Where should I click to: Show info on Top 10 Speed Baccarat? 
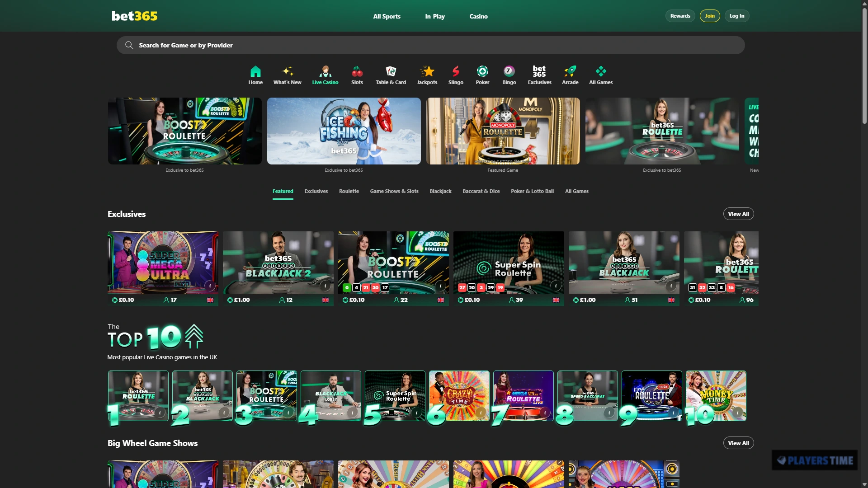tap(609, 413)
